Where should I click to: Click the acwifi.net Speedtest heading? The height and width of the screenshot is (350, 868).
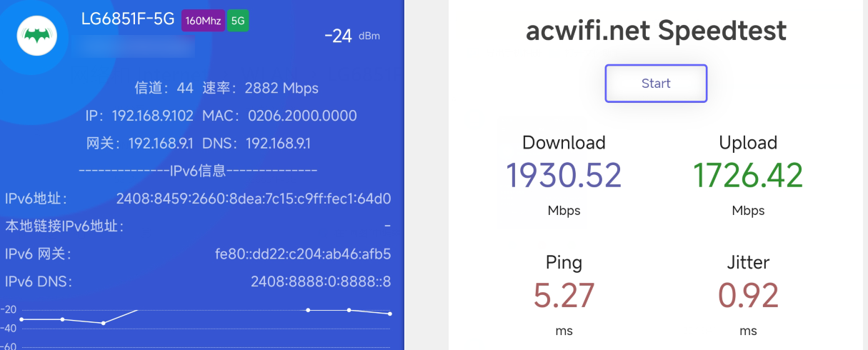[x=656, y=31]
